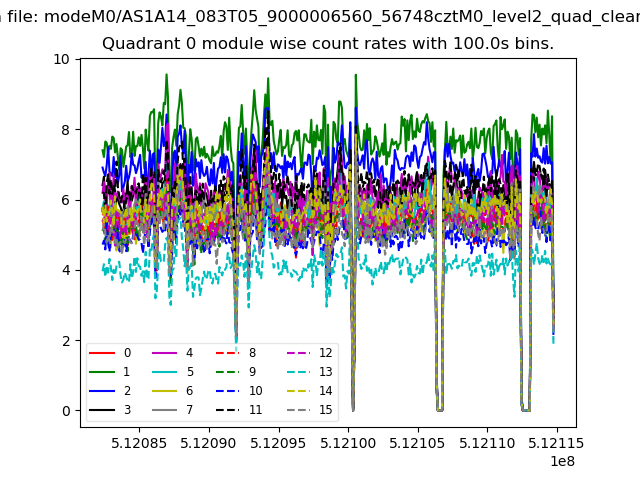The height and width of the screenshot is (480, 640).
Task: Select the red dashed legend line for module 8
Action: click(227, 353)
